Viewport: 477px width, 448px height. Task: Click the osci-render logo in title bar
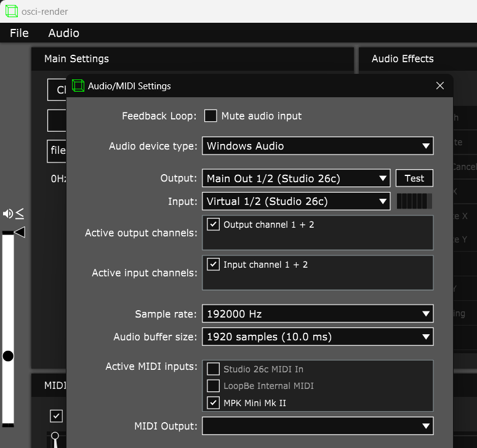tap(12, 11)
